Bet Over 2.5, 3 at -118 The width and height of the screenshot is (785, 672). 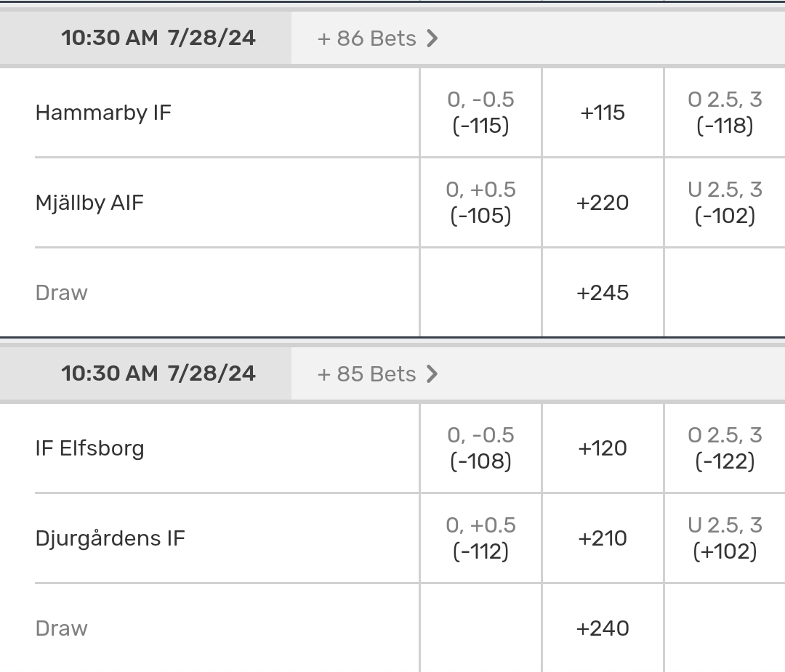[x=725, y=113]
